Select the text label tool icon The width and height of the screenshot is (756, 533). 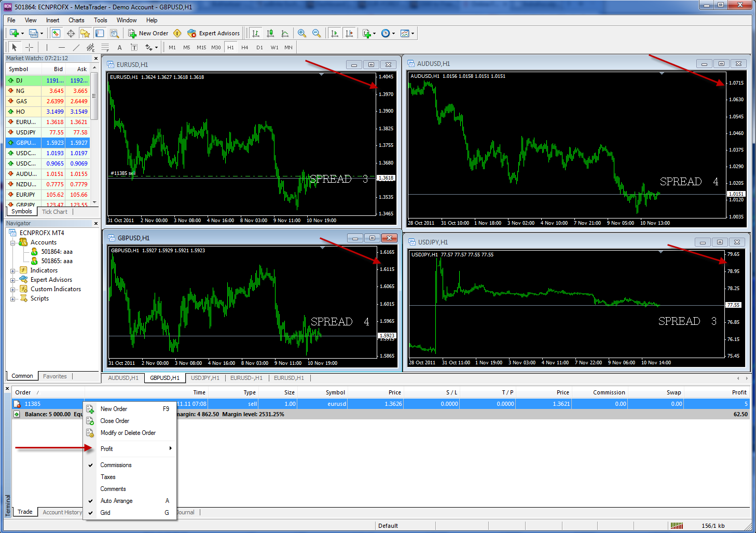point(119,47)
